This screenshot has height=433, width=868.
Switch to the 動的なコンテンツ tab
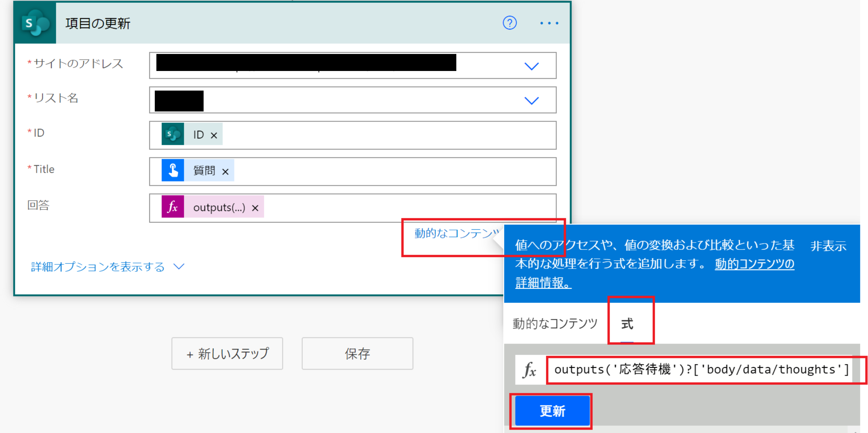555,323
